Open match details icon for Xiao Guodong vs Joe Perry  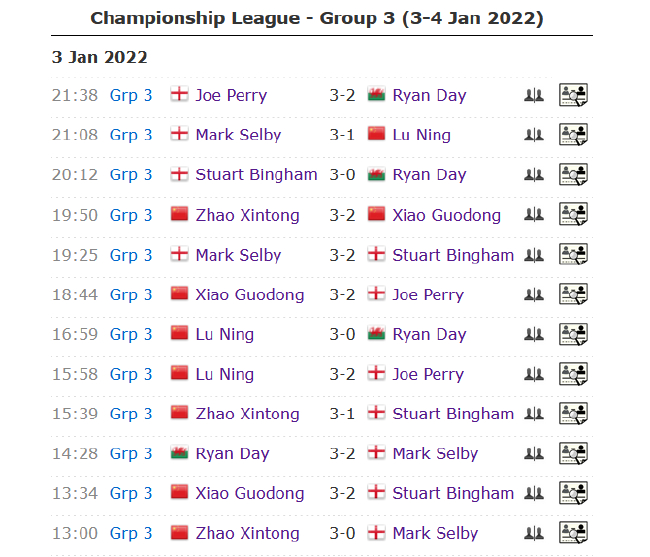click(x=573, y=294)
